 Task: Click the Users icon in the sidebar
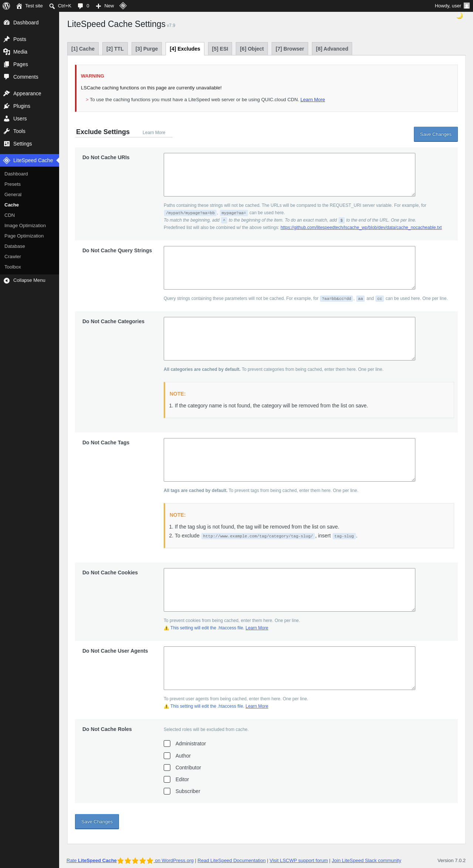pos(7,119)
